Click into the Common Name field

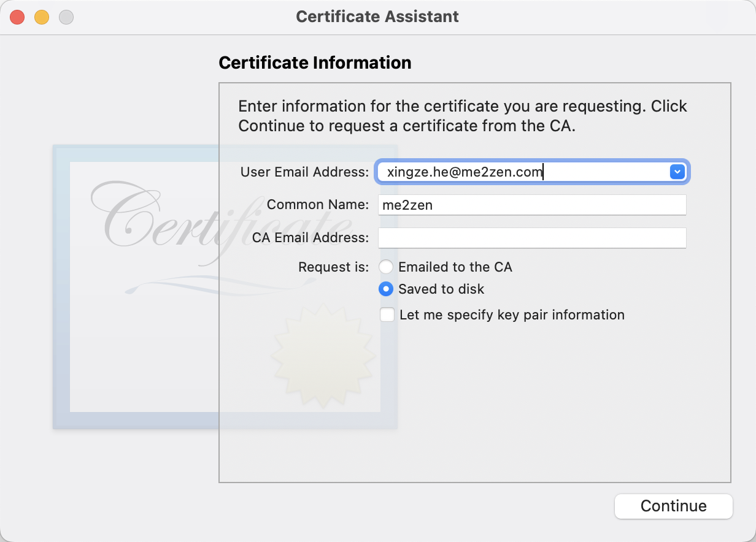coord(531,205)
